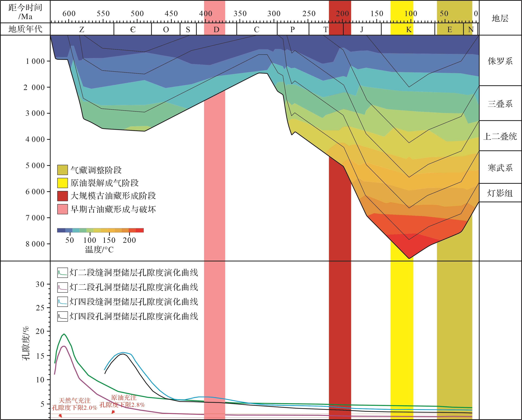
Task: Click the green 灯二段缝洞型 curve legend icon
Action: 62,273
